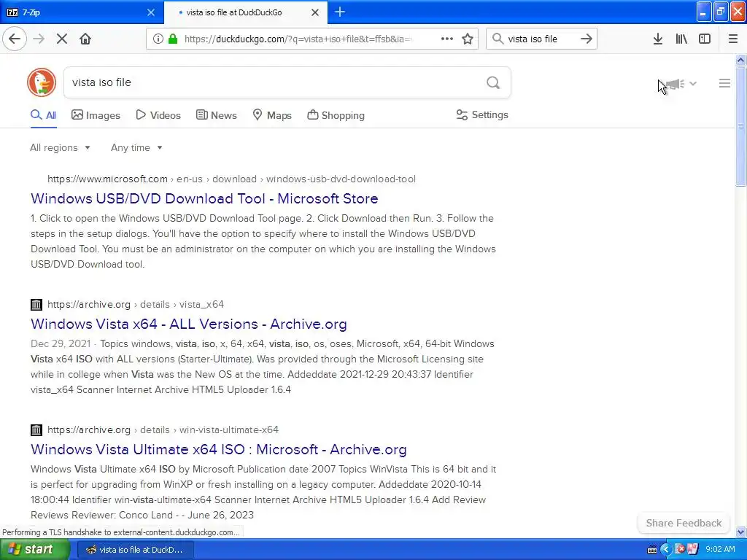This screenshot has width=747, height=560.
Task: Stop loading the page
Action: 62,39
